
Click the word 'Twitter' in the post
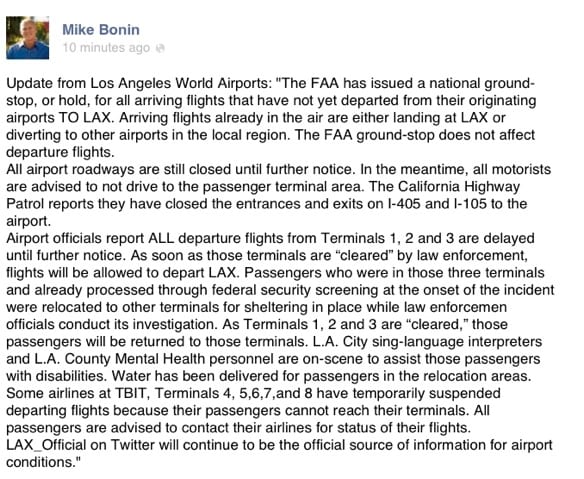pyautogui.click(x=133, y=445)
